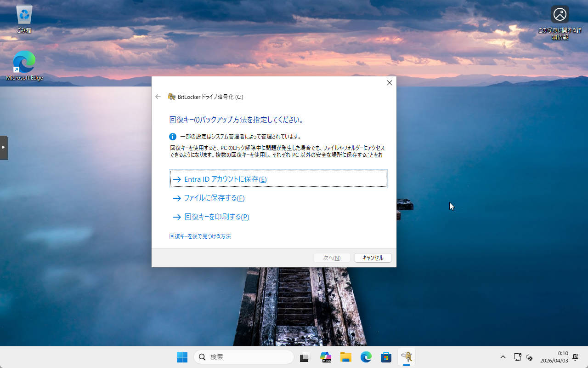Screen dimensions: 588x368
Task: Unmute the system volume in the tray
Action: click(529, 357)
